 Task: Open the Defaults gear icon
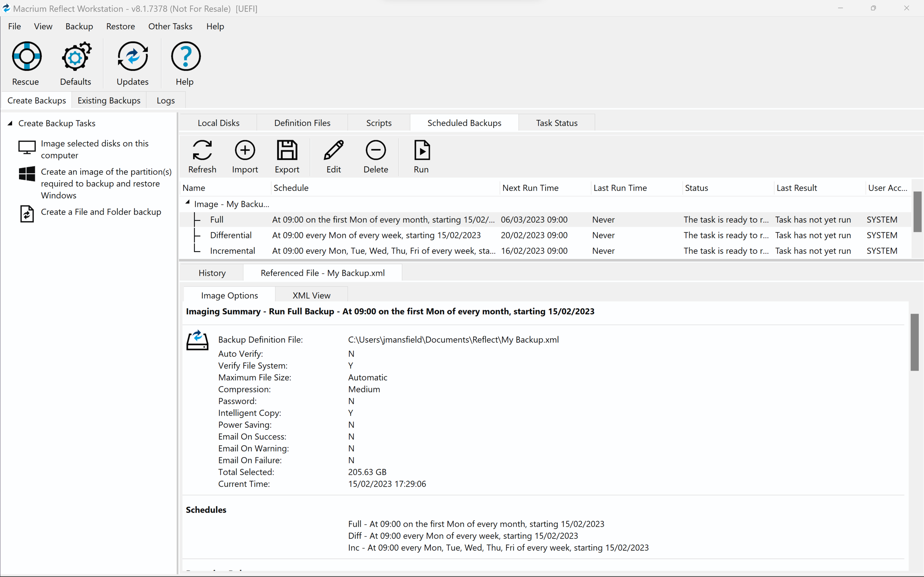pos(76,56)
